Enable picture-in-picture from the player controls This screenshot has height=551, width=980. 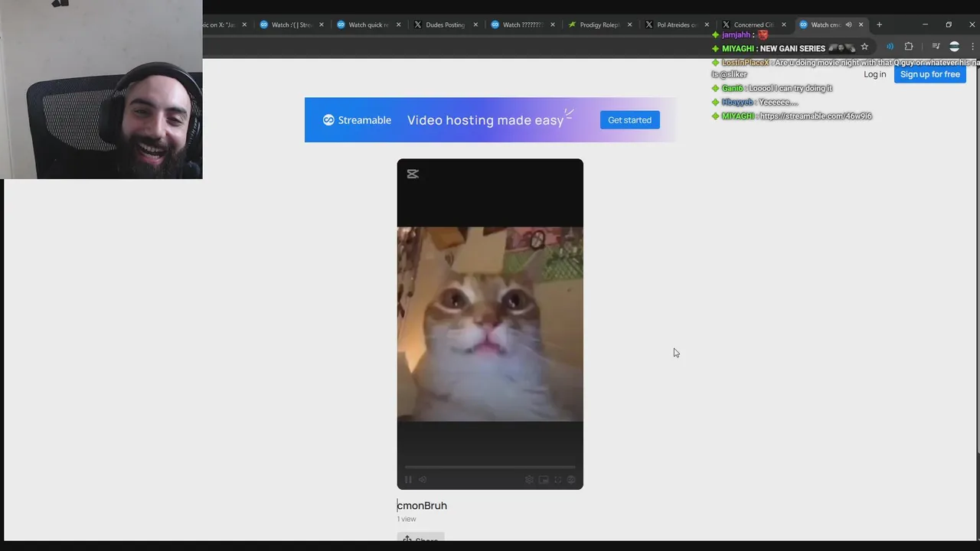point(544,480)
